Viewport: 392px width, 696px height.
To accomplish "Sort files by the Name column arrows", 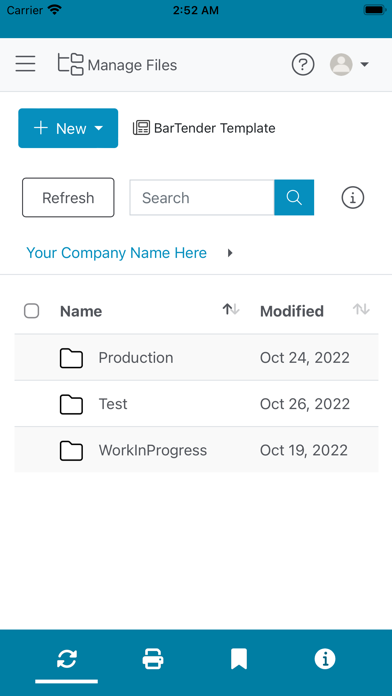I will click(x=231, y=309).
